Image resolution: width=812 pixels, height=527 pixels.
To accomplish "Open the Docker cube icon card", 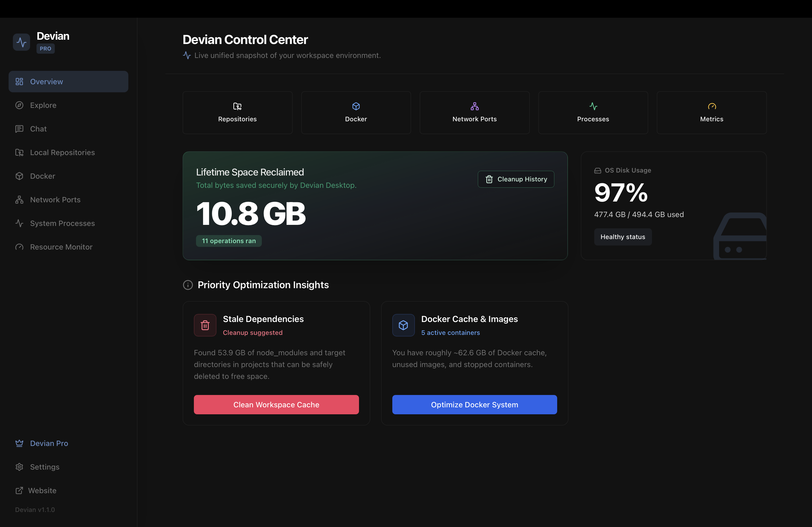I will (x=356, y=106).
